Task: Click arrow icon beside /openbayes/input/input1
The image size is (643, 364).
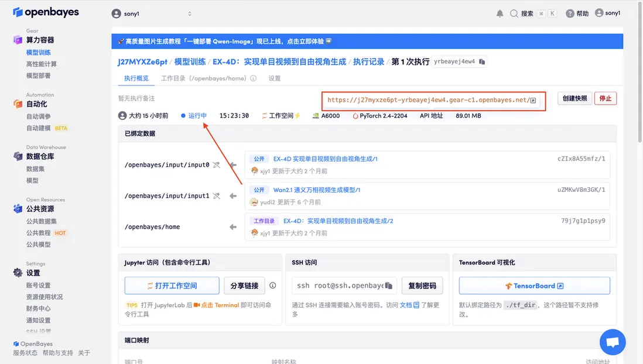Action: click(233, 196)
